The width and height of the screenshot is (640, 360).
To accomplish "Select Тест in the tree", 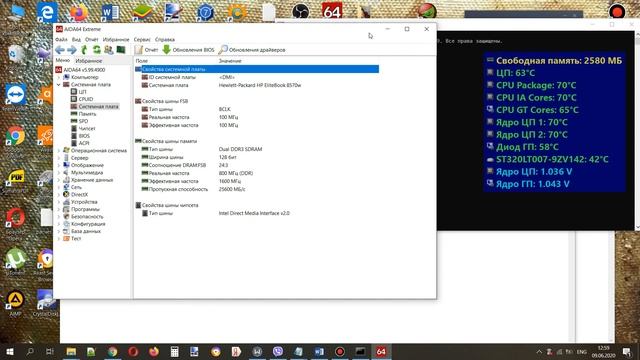I will [x=72, y=239].
